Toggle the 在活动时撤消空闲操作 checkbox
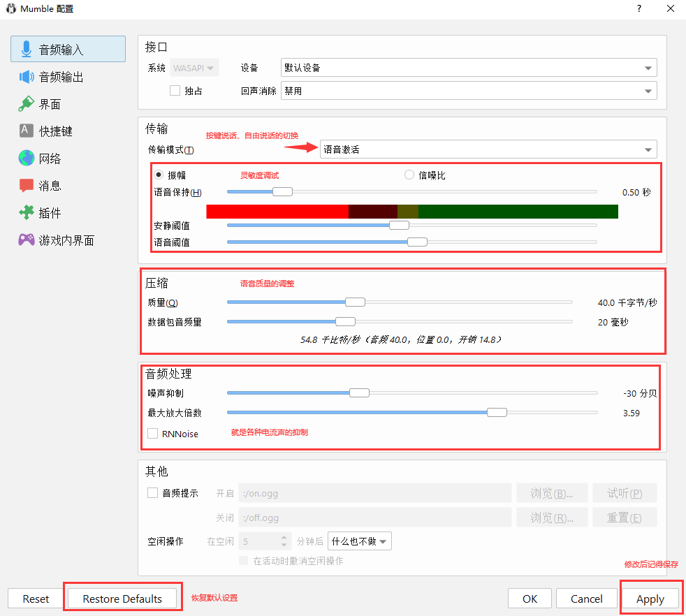The width and height of the screenshot is (686, 616). [x=244, y=560]
